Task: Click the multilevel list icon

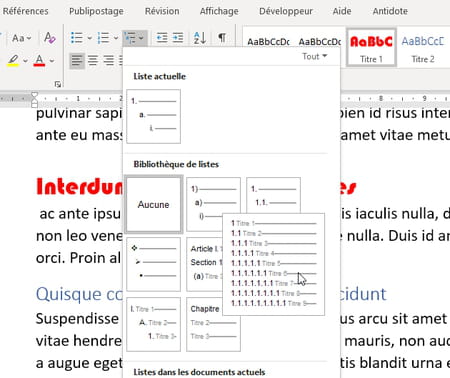Action: [x=129, y=38]
